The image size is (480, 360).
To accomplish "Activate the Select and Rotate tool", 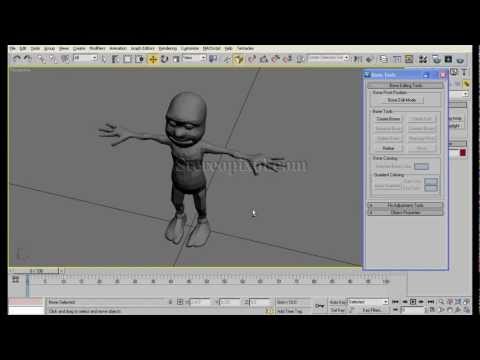I will pos(165,59).
